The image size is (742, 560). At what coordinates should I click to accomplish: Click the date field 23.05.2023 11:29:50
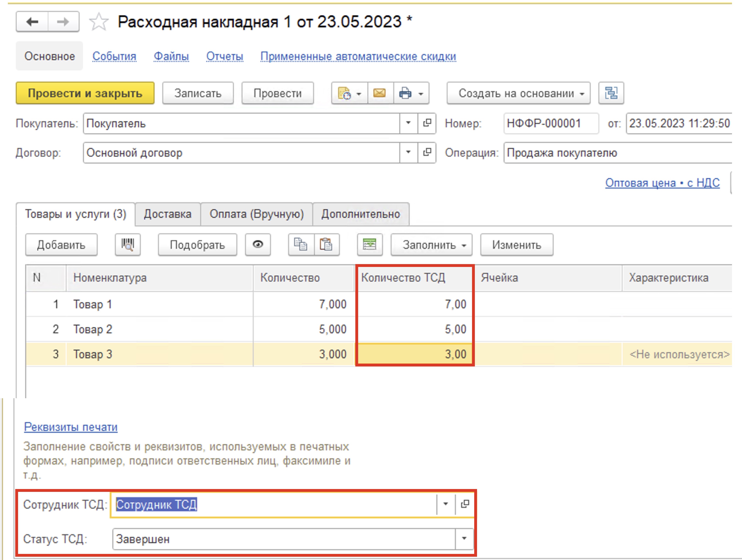(x=679, y=123)
